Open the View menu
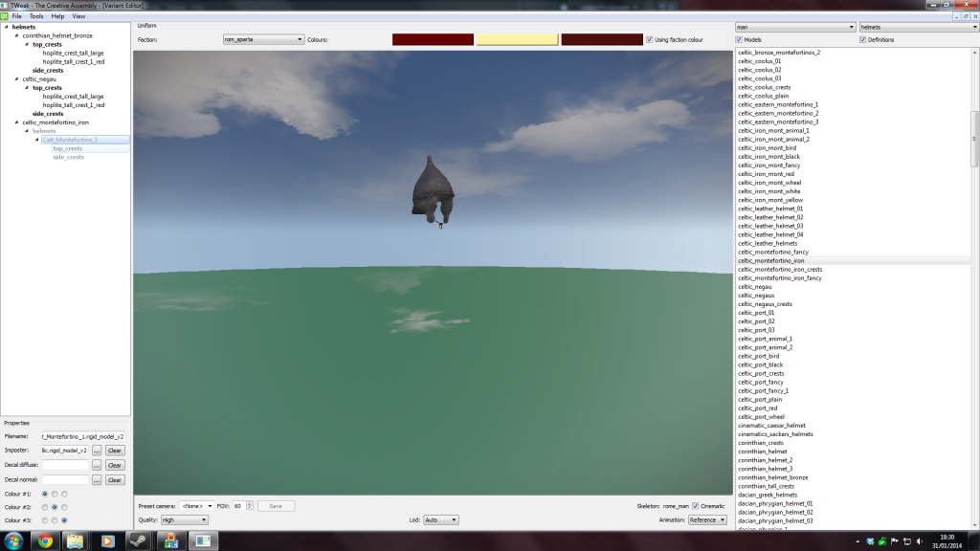 point(78,16)
